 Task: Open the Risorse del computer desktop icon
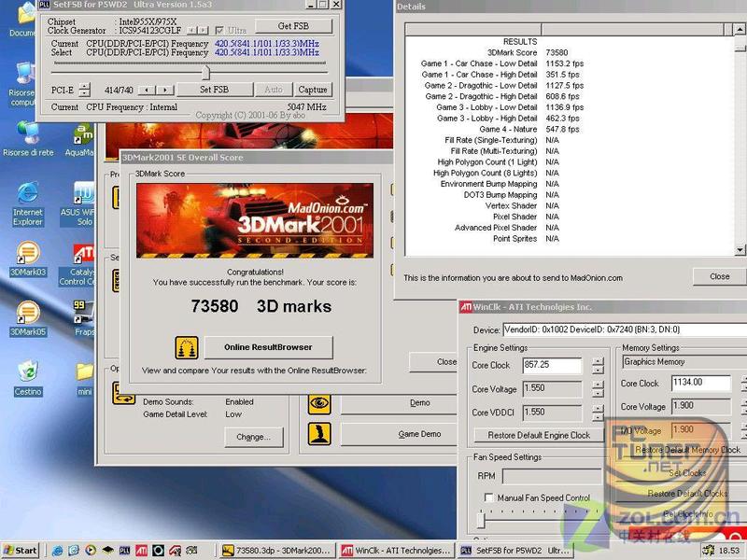[x=22, y=85]
